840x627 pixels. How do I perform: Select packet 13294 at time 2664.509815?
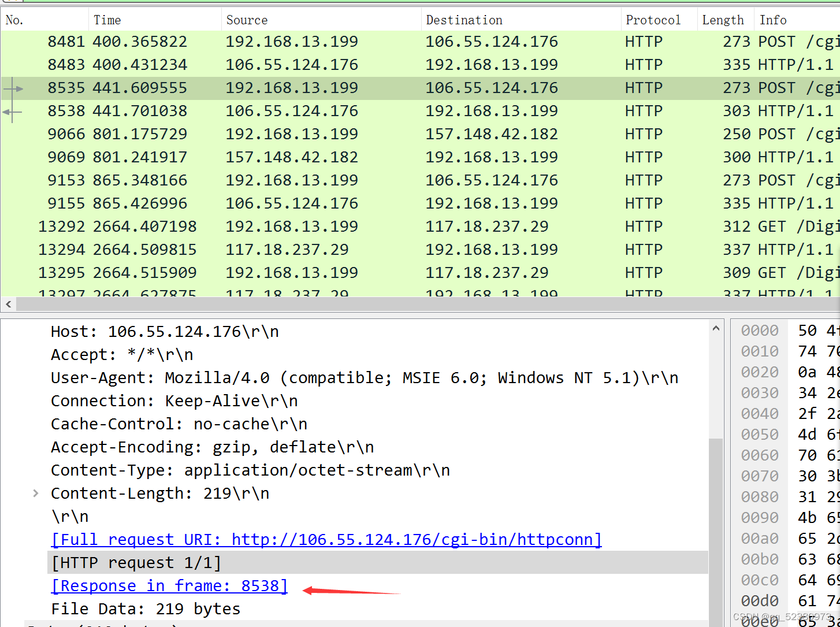(420, 250)
